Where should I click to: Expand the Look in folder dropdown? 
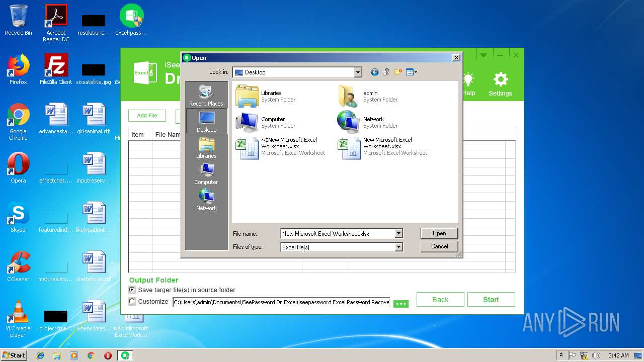(358, 72)
